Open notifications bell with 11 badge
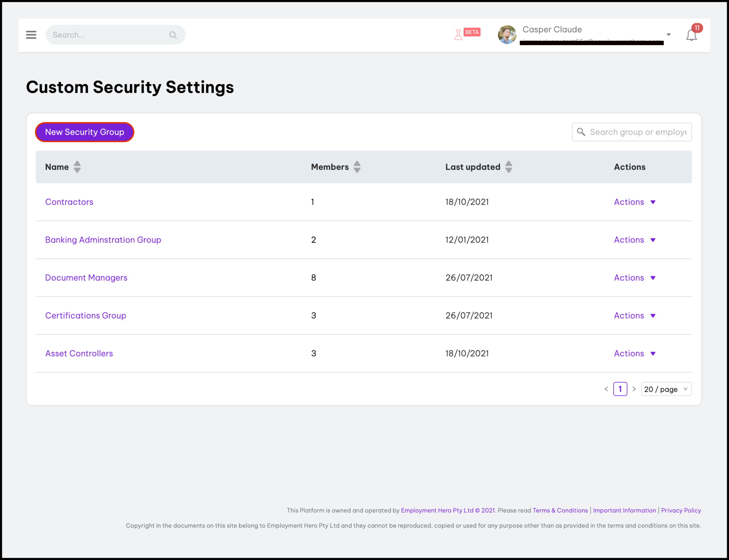This screenshot has height=560, width=729. click(x=691, y=35)
